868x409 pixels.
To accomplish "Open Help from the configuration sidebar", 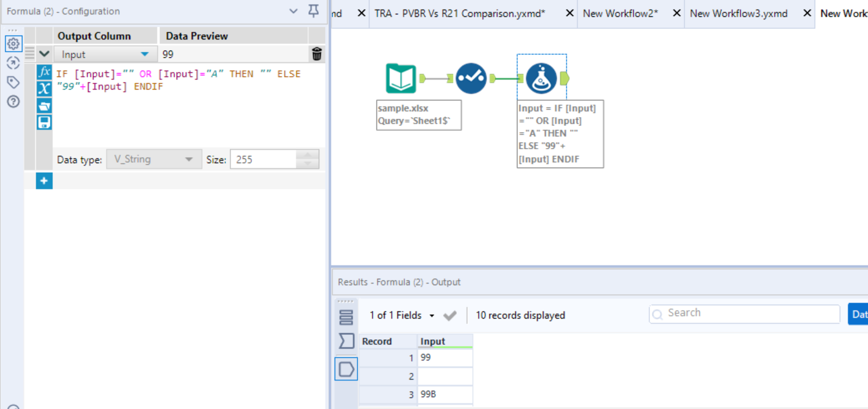I will (x=13, y=101).
